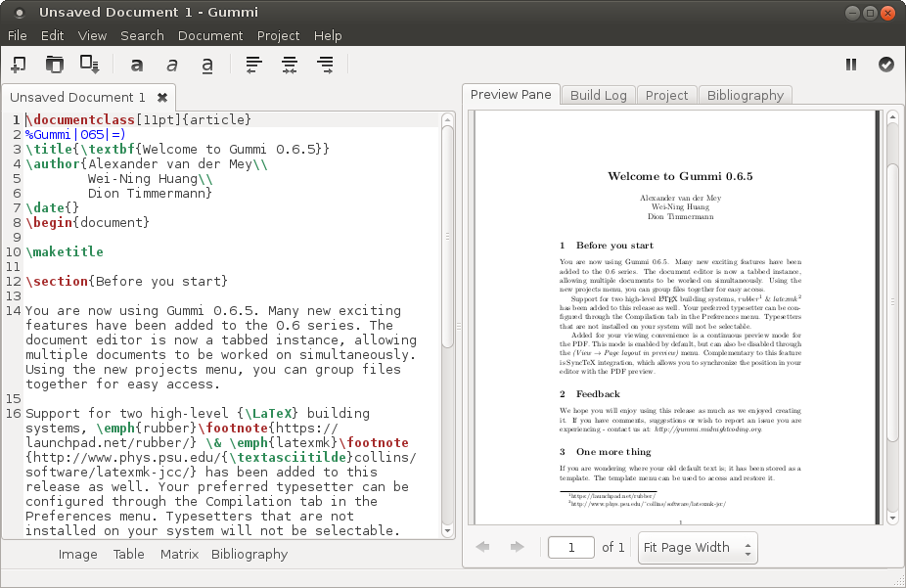Switch to the Project tab
Screen dimensions: 906x588
pyautogui.click(x=667, y=95)
